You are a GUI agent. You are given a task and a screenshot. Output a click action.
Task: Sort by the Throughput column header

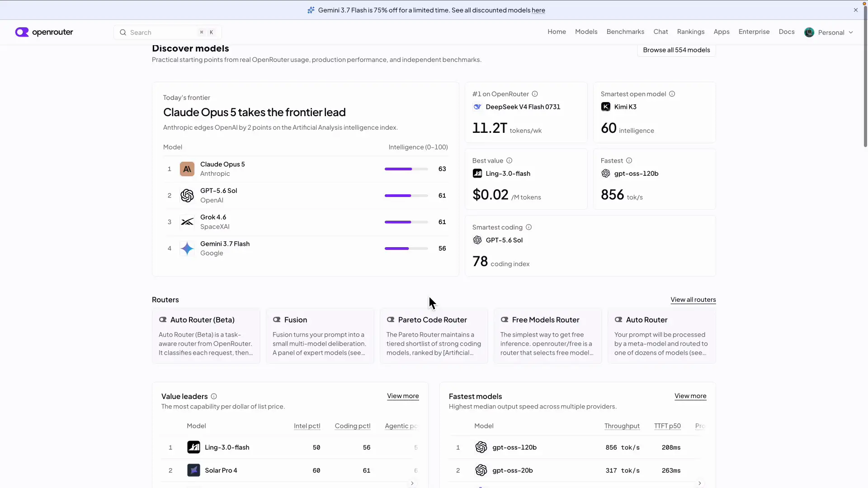622,426
